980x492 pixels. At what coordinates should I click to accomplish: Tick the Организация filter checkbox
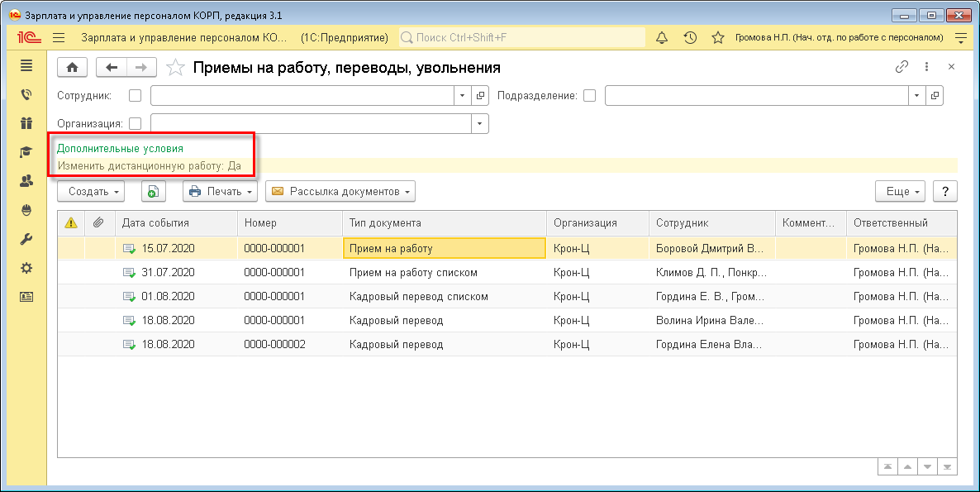point(136,124)
